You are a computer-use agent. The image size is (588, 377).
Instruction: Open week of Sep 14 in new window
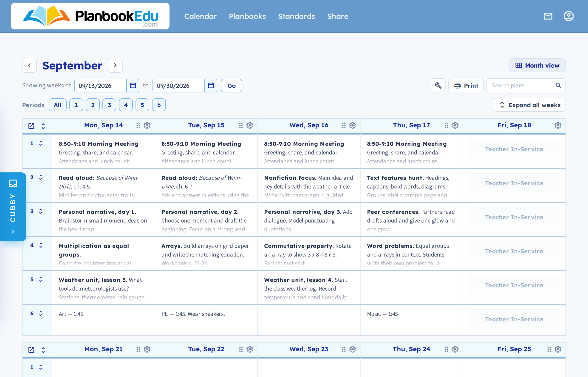[x=31, y=126]
